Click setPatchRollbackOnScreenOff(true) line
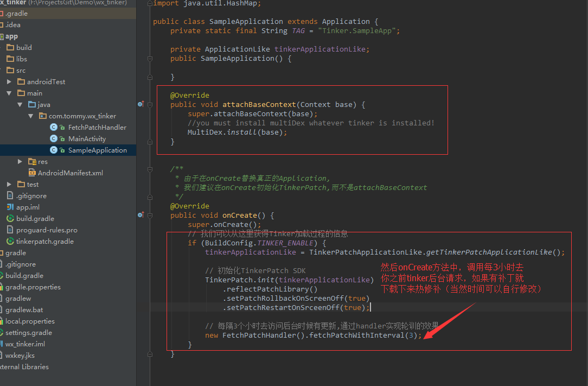The image size is (588, 386). (x=296, y=298)
